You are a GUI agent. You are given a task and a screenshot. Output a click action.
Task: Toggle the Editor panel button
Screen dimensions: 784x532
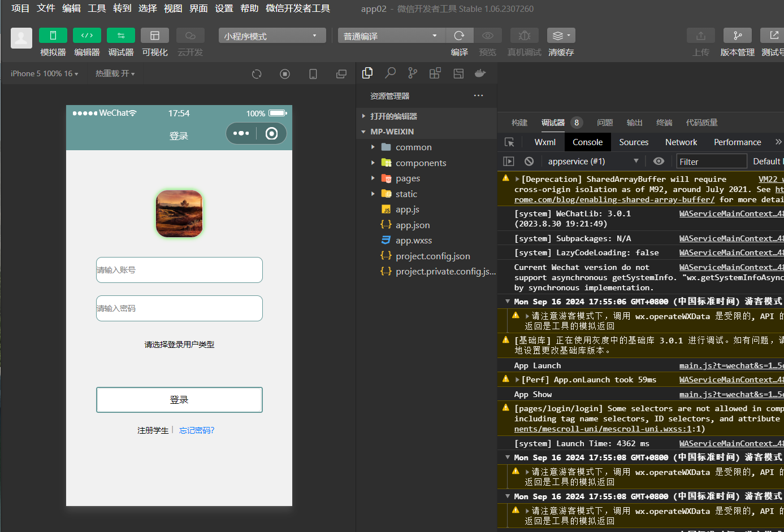pyautogui.click(x=86, y=36)
